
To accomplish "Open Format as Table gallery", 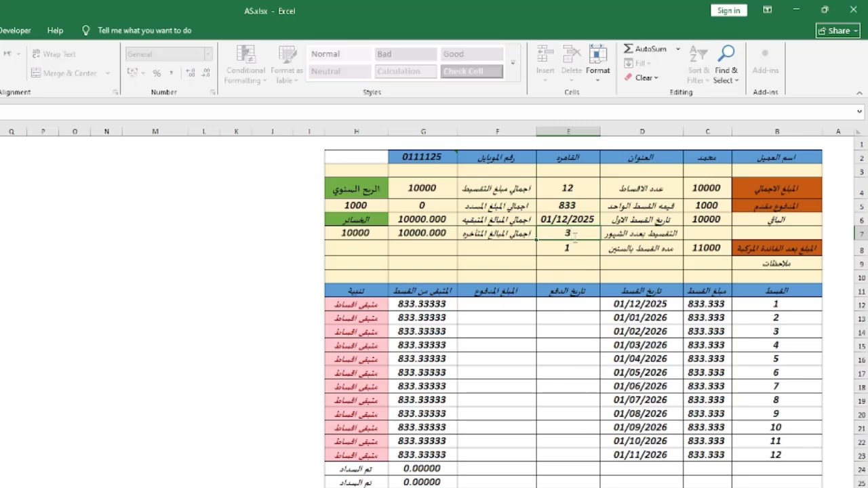I will (287, 65).
